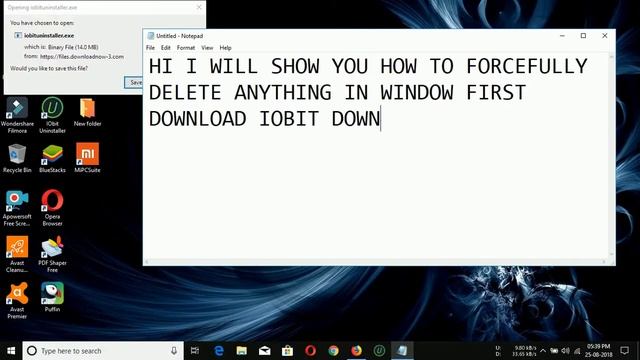Click in the Notepad text area

pos(376,157)
